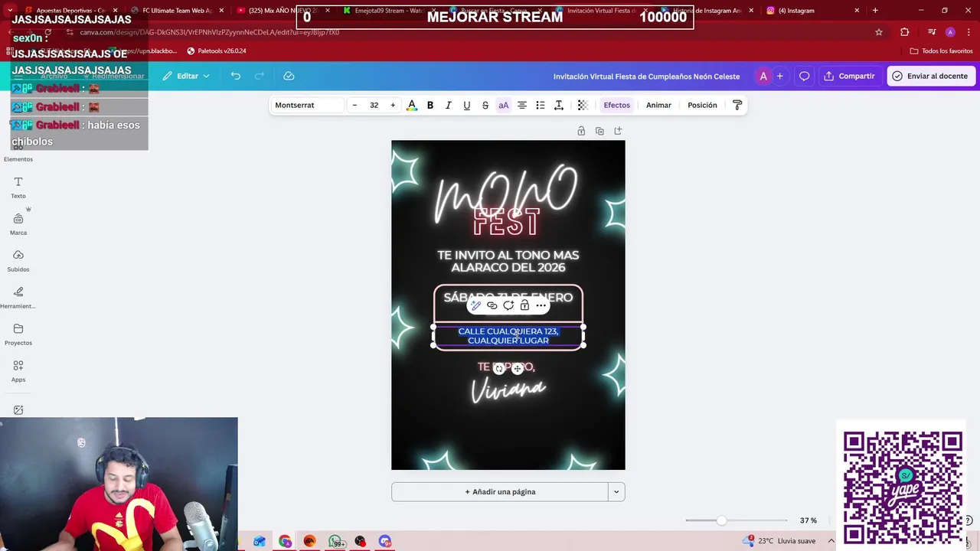980x551 pixels.
Task: Open the Efectos panel
Action: coord(616,105)
